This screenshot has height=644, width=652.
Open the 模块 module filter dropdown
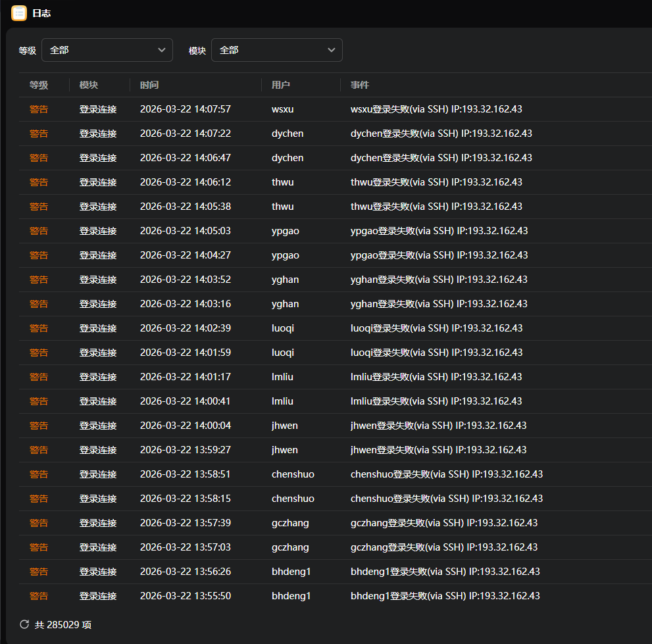coord(276,50)
